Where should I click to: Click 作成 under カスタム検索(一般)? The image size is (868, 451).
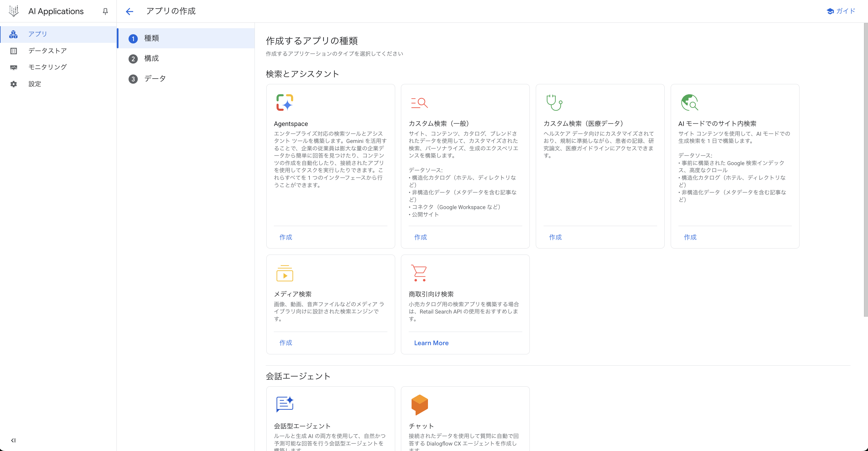[x=420, y=237]
